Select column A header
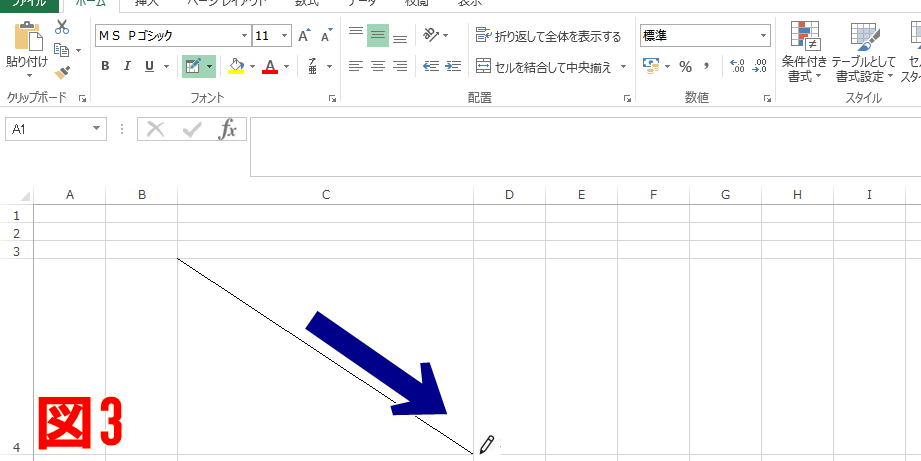Screen dimensions: 921x461 70,195
